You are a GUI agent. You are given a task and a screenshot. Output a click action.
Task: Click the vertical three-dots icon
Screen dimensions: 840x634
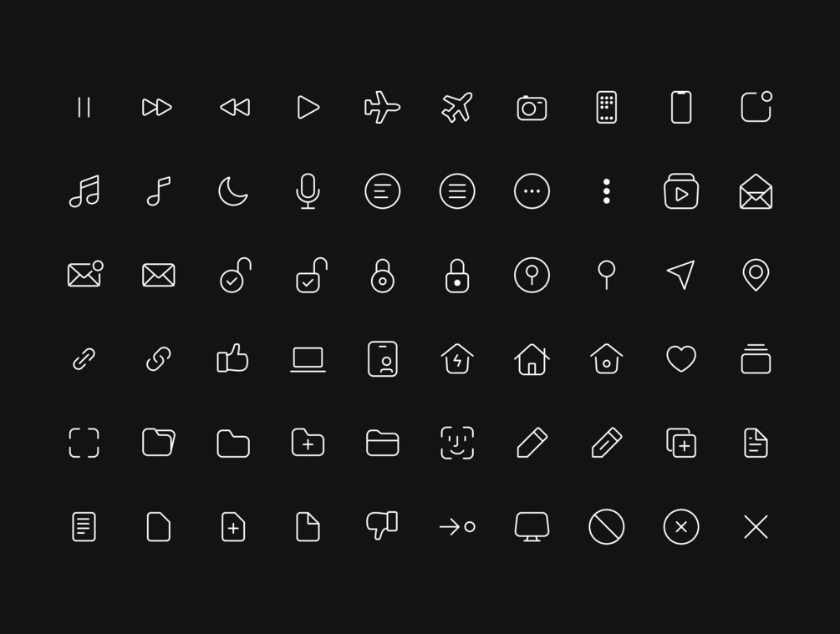pyautogui.click(x=607, y=191)
